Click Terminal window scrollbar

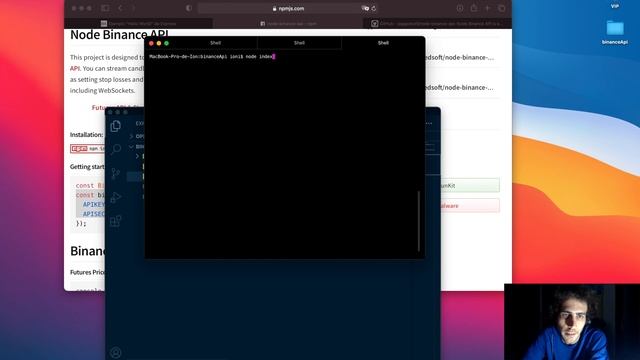click(419, 221)
